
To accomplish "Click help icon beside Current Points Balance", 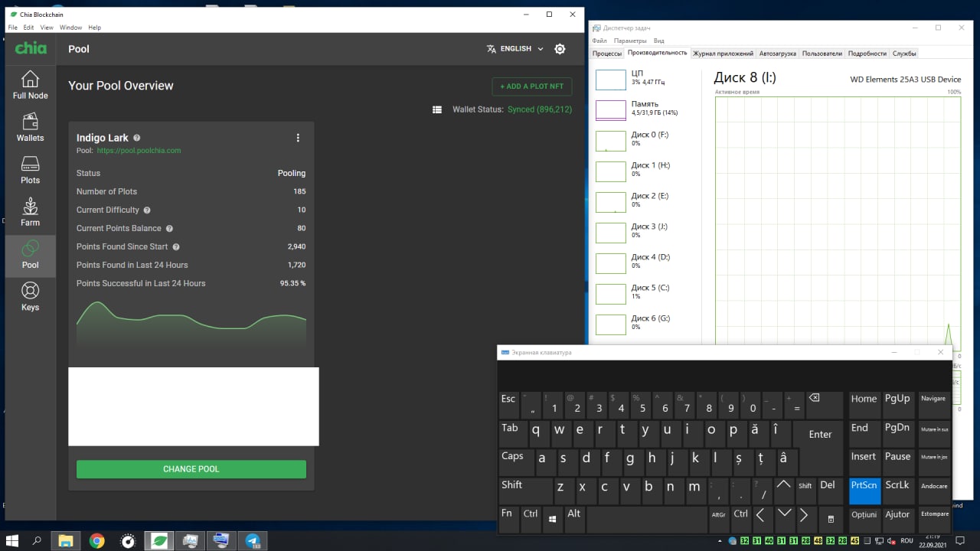I will click(169, 228).
